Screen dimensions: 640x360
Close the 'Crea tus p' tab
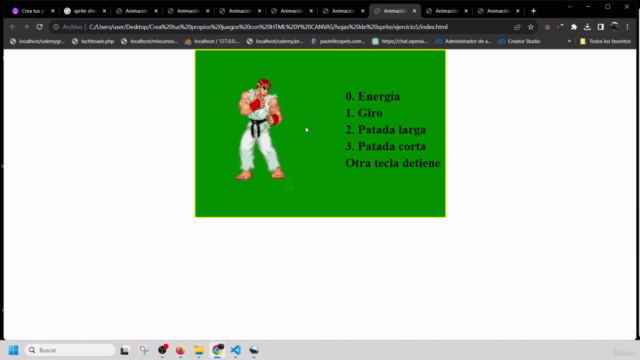point(52,11)
